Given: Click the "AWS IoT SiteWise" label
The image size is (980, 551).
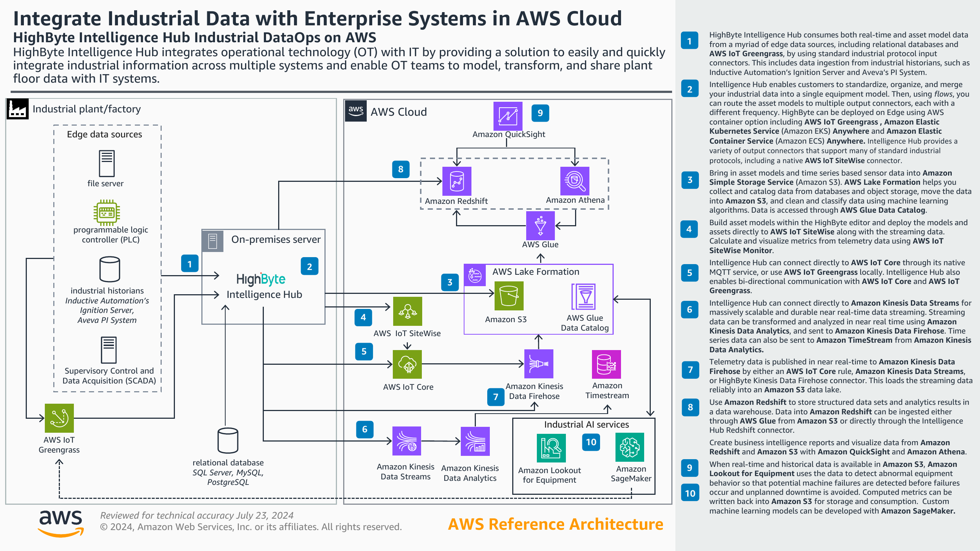Looking at the screenshot, I should pos(407,333).
